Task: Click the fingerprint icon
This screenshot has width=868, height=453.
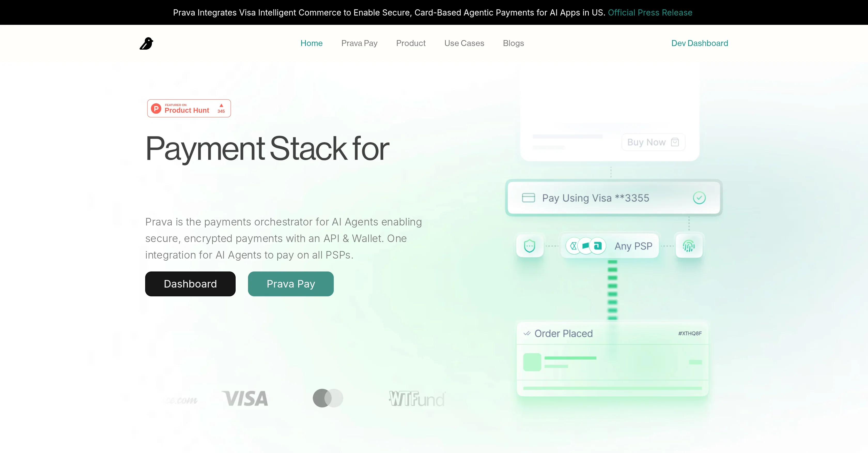Action: (x=689, y=246)
